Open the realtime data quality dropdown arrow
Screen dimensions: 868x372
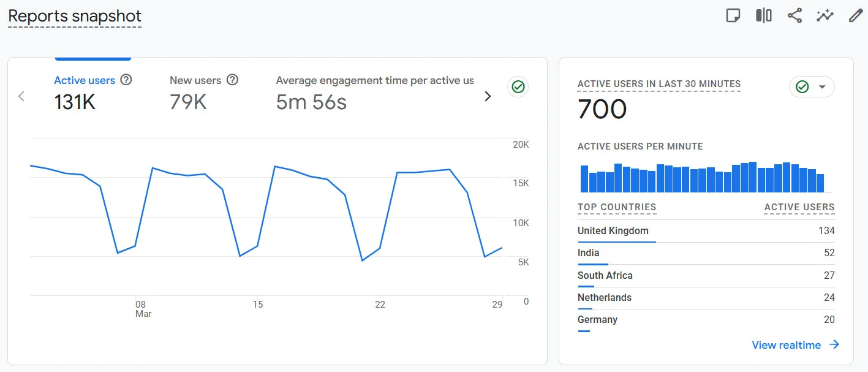pyautogui.click(x=823, y=86)
